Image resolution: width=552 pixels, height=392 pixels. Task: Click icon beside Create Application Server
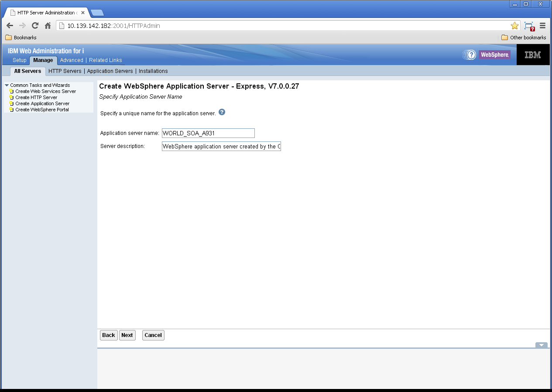click(x=12, y=103)
